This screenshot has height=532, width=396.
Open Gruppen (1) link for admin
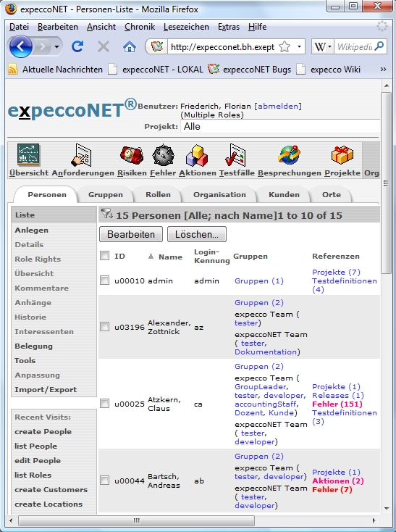(x=259, y=281)
